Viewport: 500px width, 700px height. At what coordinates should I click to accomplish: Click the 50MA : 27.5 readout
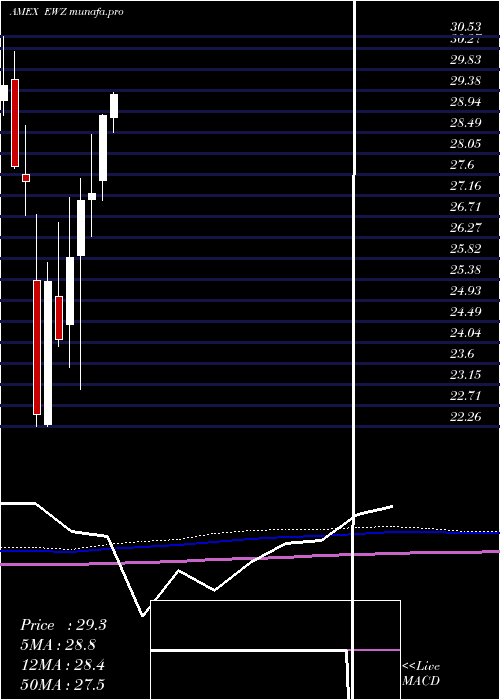[62, 685]
